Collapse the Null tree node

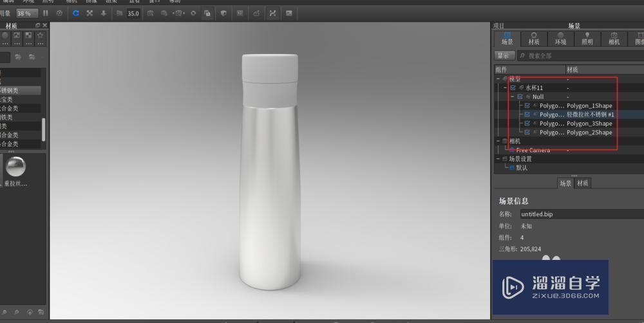click(x=513, y=97)
